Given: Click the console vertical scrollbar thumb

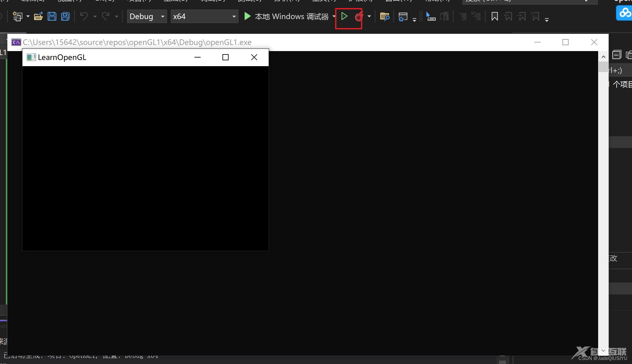Looking at the screenshot, I should click(603, 67).
